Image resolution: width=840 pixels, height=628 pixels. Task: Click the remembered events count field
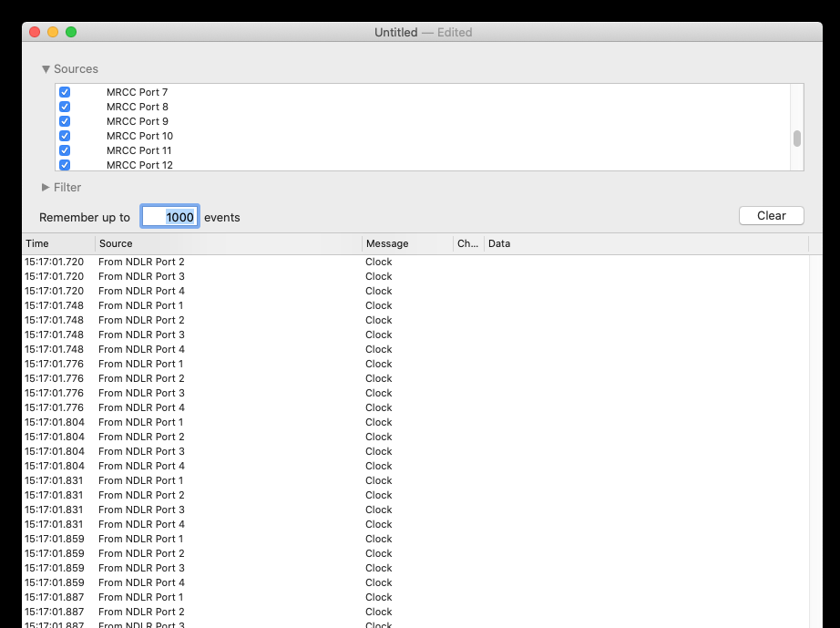[169, 217]
